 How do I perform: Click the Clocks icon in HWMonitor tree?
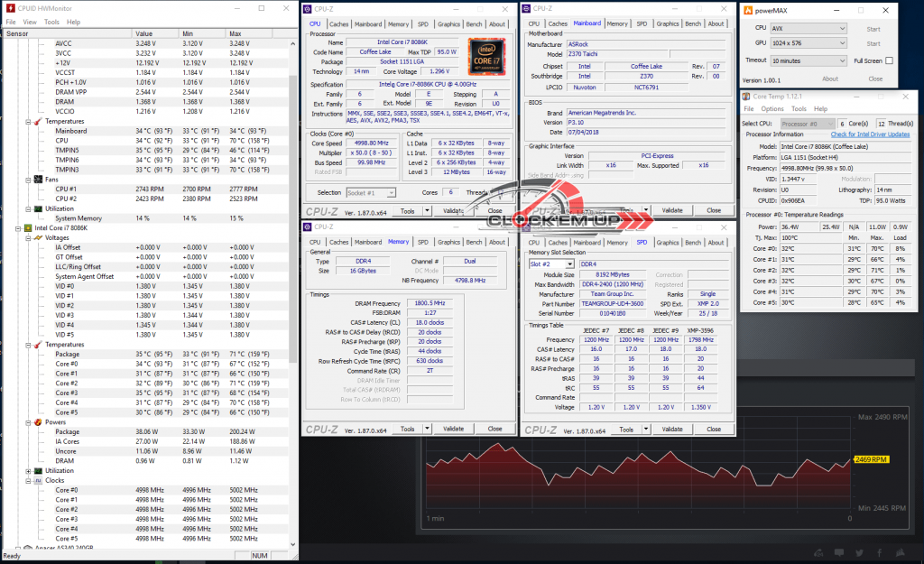click(38, 480)
